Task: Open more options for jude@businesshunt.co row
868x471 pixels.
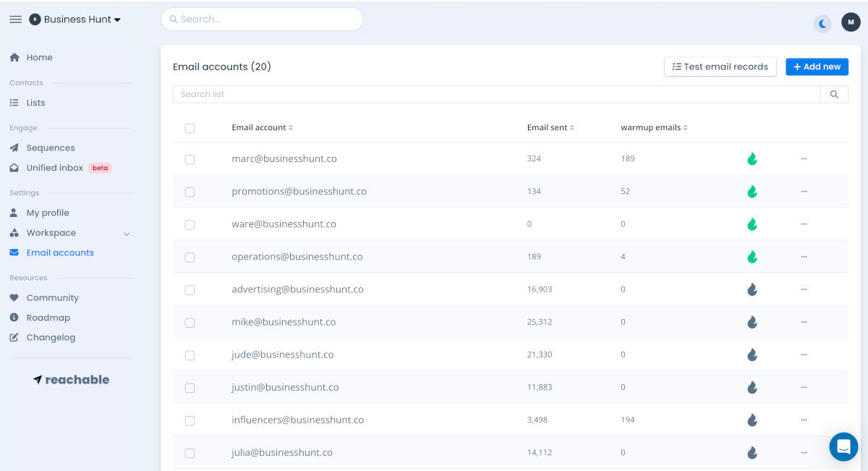Action: click(804, 355)
